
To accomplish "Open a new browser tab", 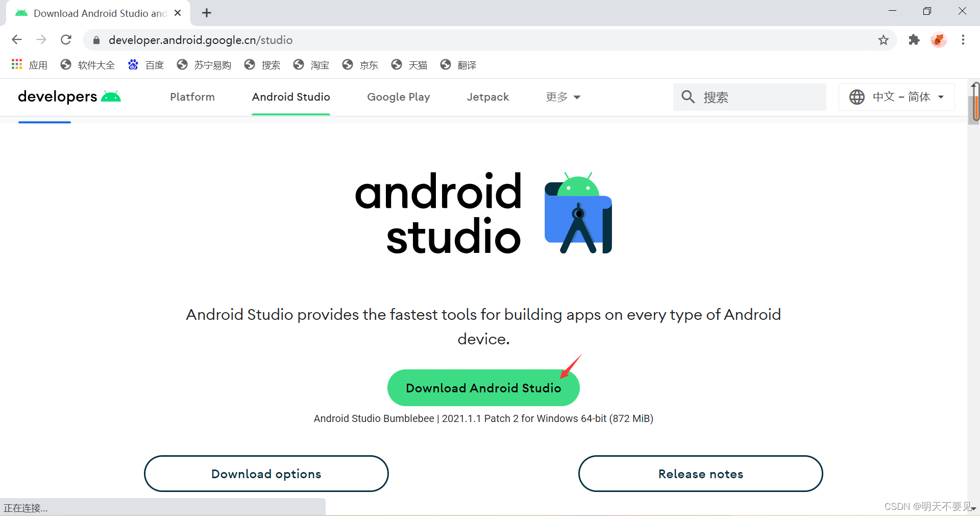I will [206, 13].
